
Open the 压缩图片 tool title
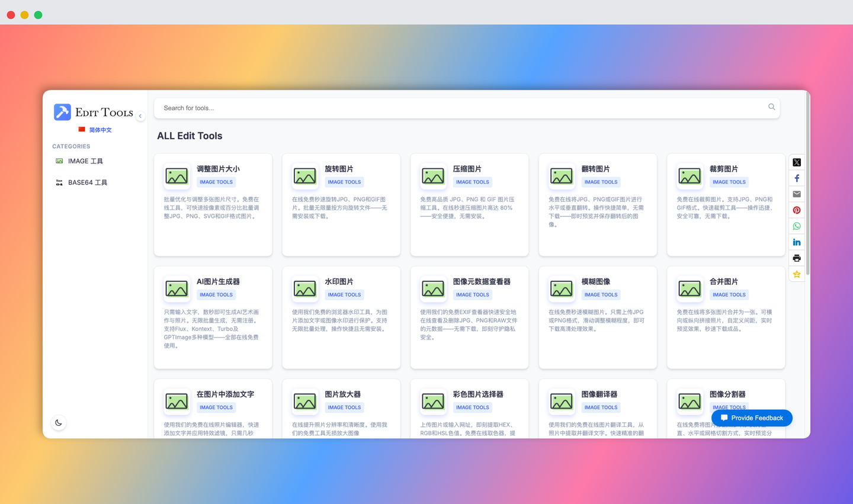(x=467, y=169)
